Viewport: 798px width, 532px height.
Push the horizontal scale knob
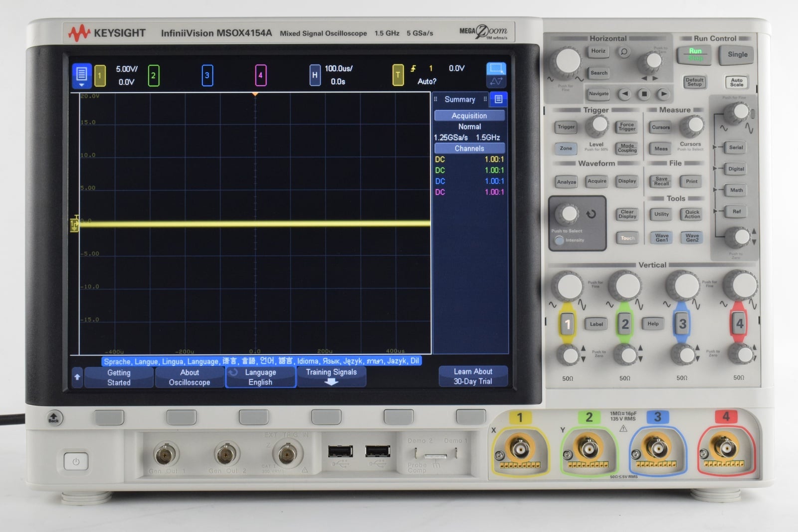coord(567,61)
